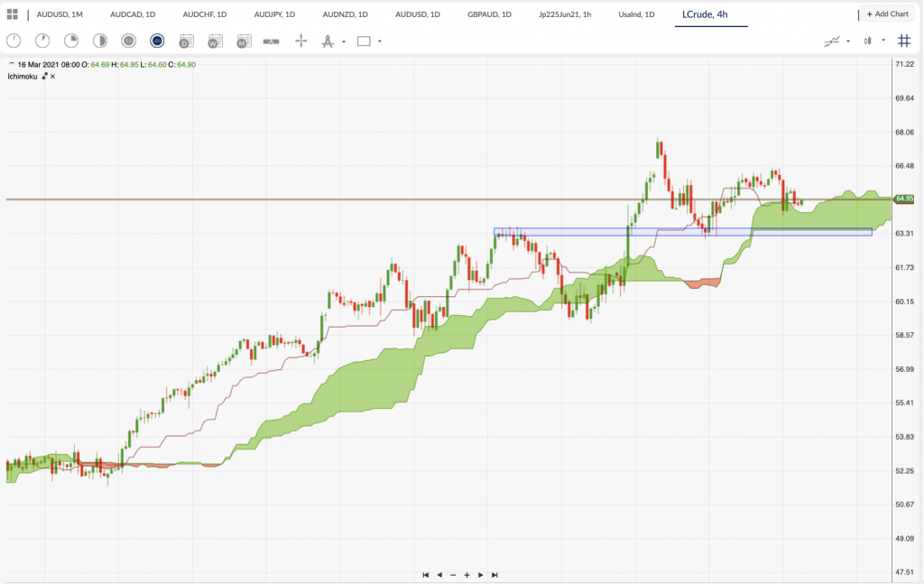The image size is (924, 584).
Task: Switch to the Jp225Jun21, 1h tab
Action: (x=565, y=14)
